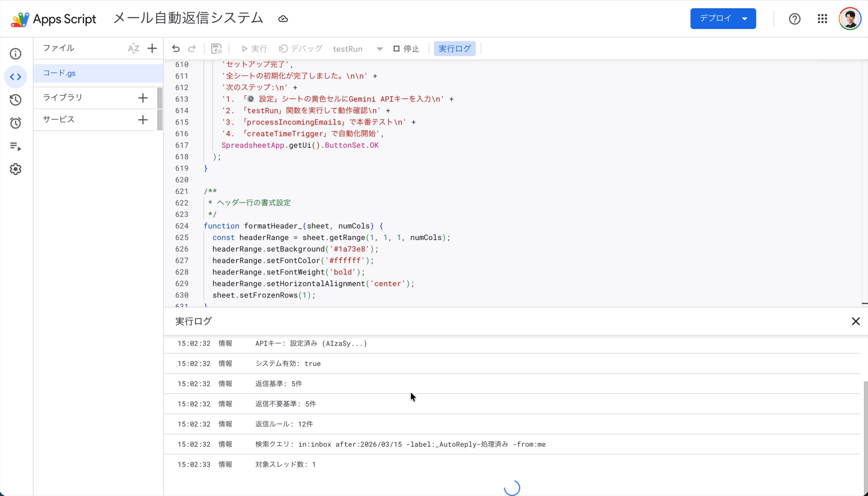Run the script with 実行
The image size is (868, 496).
point(253,48)
